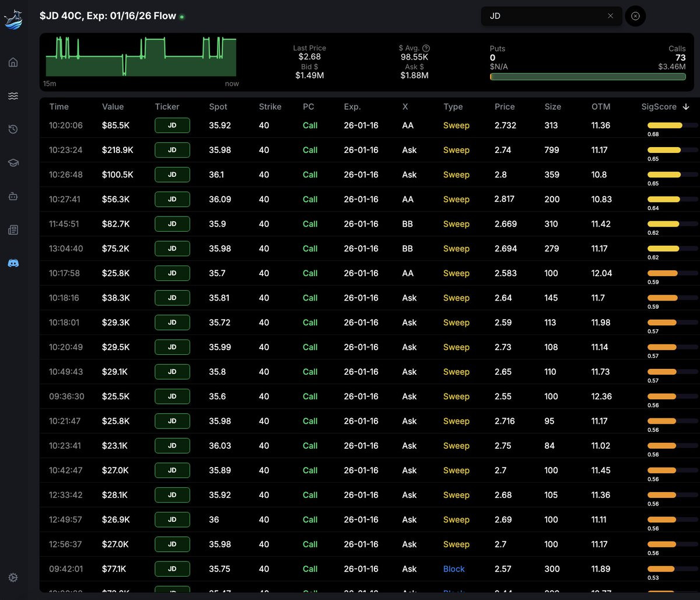Click the 10:42:47 time cell

(x=65, y=470)
